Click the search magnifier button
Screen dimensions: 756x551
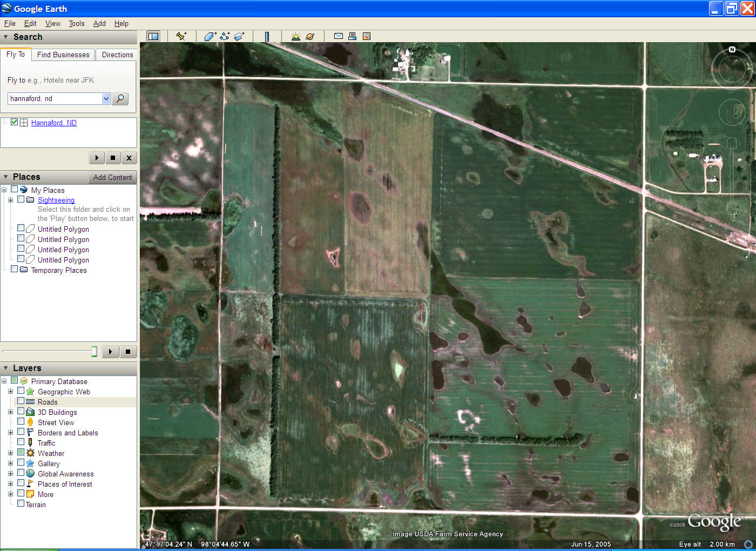(x=120, y=98)
